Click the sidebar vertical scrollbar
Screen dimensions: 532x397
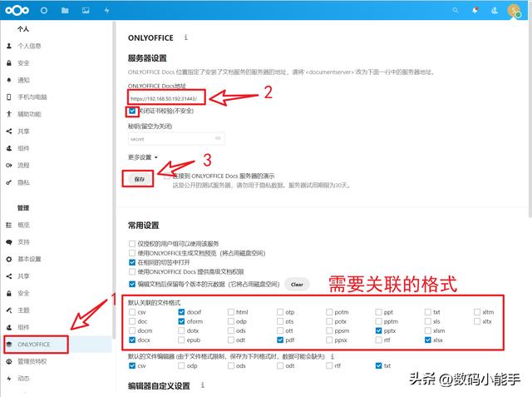click(115, 180)
